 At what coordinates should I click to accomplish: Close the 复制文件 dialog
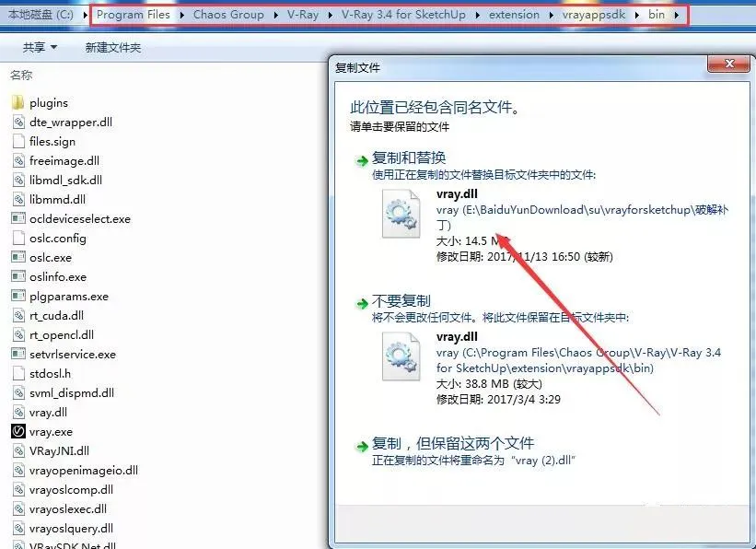(x=729, y=64)
